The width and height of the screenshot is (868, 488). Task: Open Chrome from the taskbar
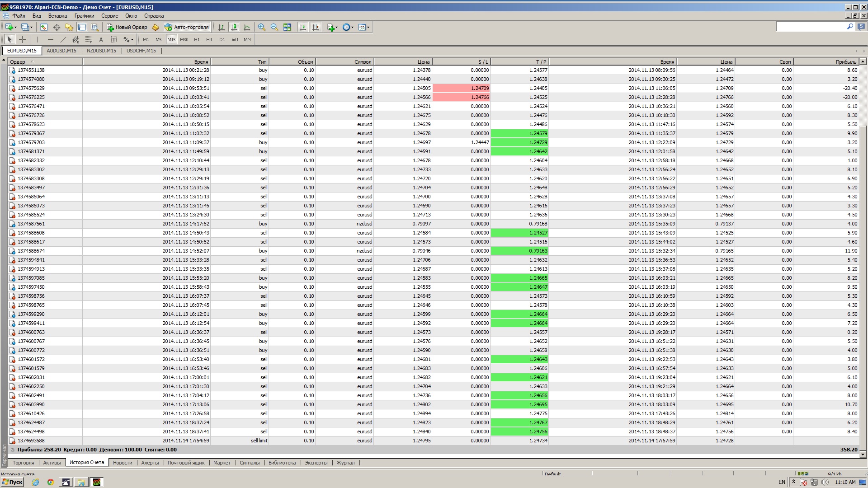click(x=51, y=482)
